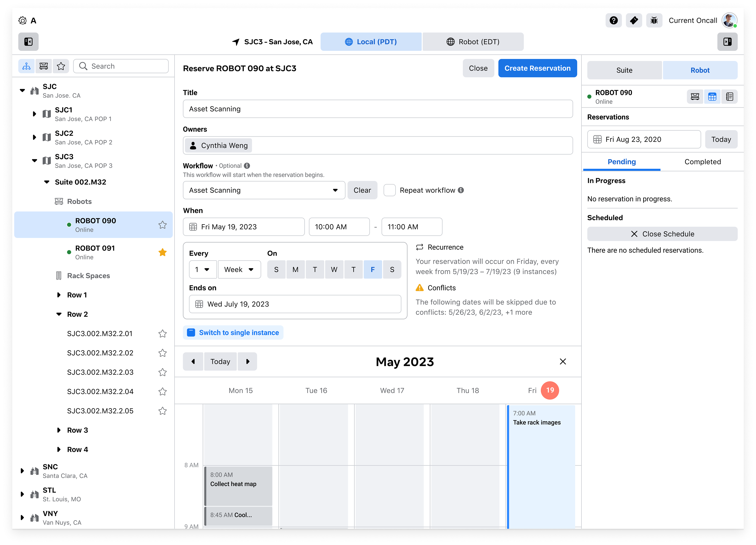Click the calendar grid icon beside ROBOT 090

712,97
